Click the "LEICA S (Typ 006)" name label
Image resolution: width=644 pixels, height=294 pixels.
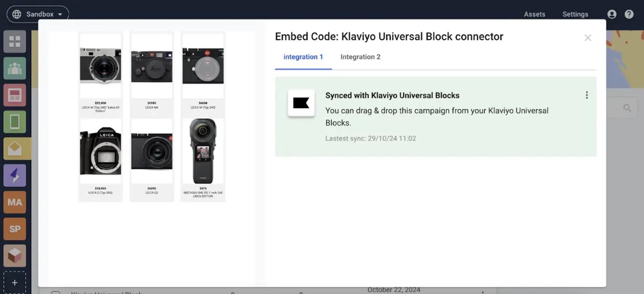pos(101,193)
